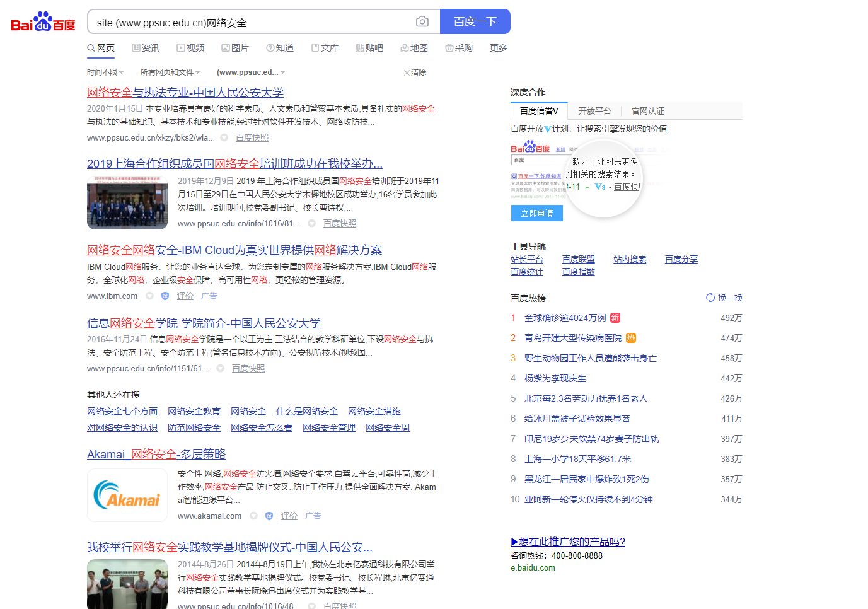This screenshot has width=868, height=609.
Task: Open the 百度联盟 tool link
Action: pos(579,260)
